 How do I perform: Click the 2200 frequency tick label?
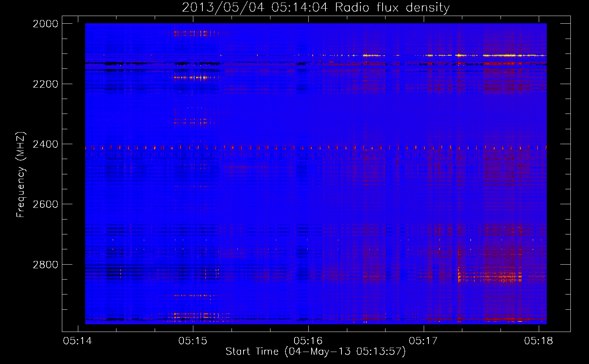tap(46, 84)
